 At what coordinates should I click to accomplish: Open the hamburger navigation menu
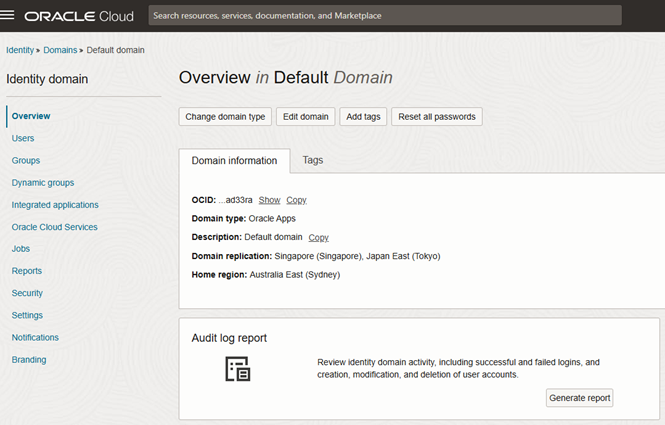click(7, 15)
